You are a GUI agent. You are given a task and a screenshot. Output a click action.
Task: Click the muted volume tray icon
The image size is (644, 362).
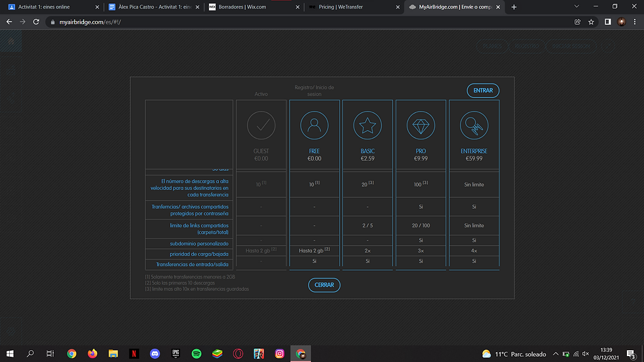click(x=586, y=354)
